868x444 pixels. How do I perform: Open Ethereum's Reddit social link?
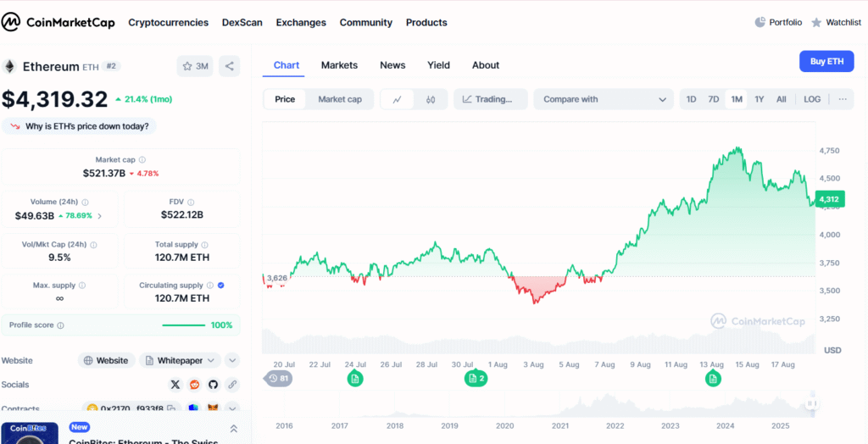[x=195, y=385]
